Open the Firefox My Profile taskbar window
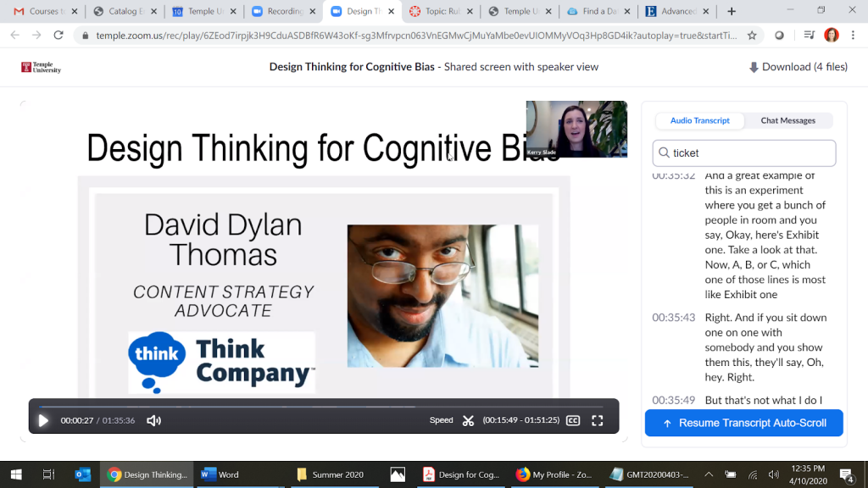The image size is (868, 488). click(x=554, y=474)
